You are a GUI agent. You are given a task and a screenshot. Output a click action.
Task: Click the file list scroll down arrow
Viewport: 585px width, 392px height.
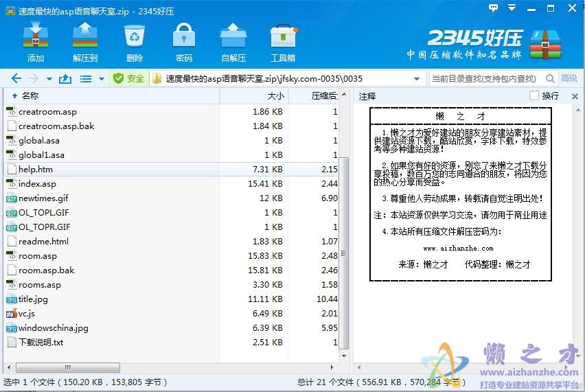click(x=343, y=356)
